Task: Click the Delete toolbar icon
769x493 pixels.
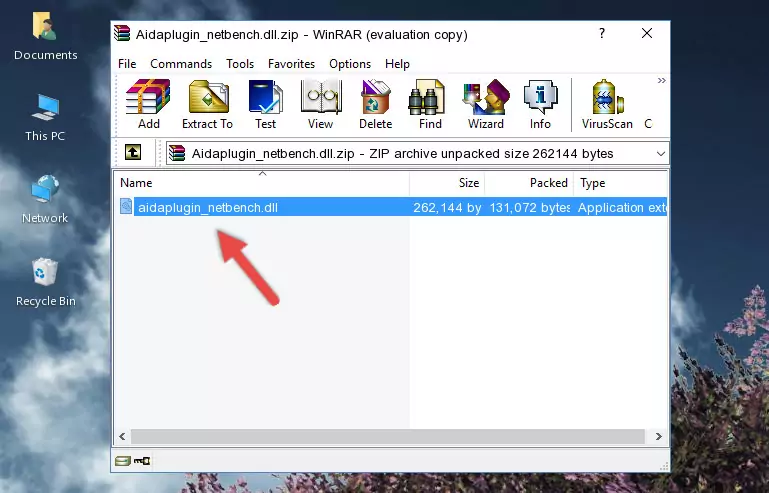Action: click(x=375, y=104)
